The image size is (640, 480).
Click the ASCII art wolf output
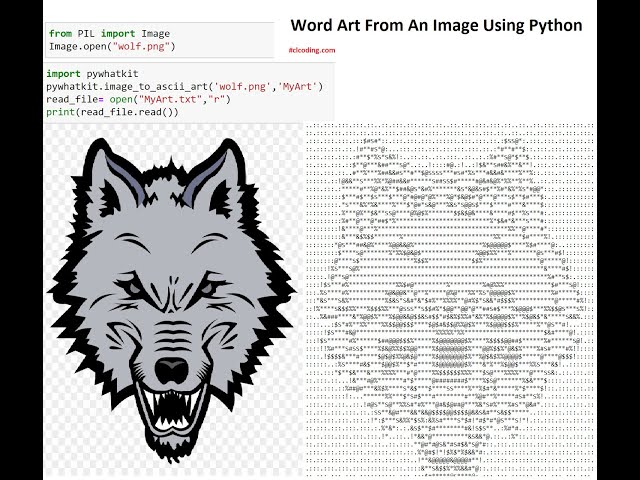450,300
